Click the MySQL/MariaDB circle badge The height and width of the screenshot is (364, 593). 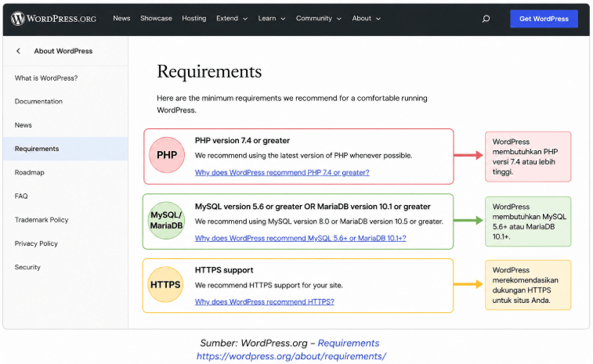coord(166,221)
